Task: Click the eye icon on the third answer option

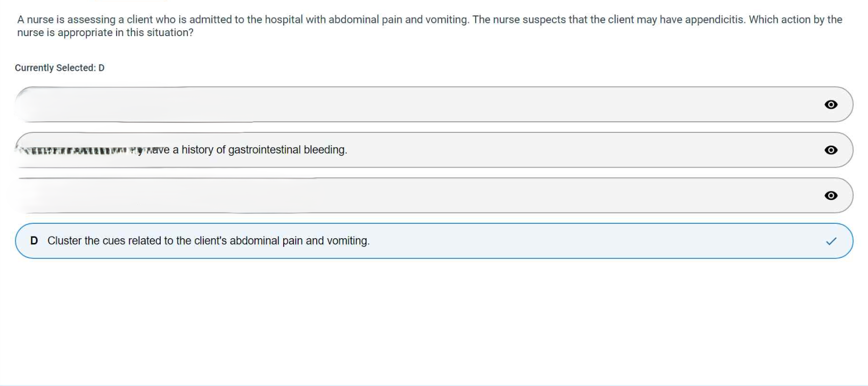Action: [831, 196]
